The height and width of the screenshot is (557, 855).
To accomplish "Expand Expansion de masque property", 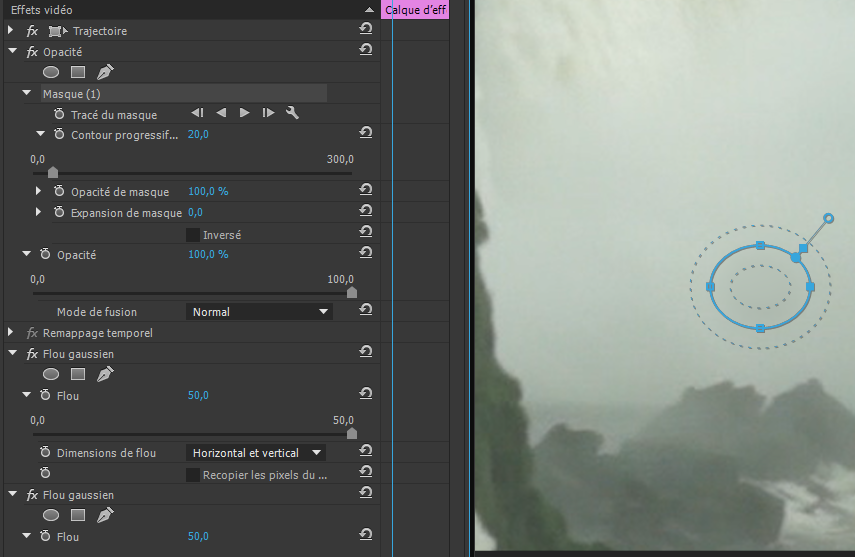I will (38, 212).
